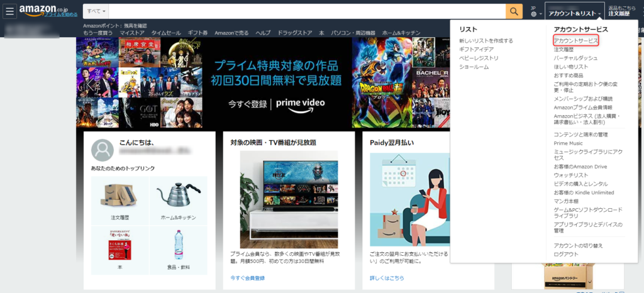Select Amazonビジネス (法人購買) entry
644x293 pixels.
coord(587,119)
